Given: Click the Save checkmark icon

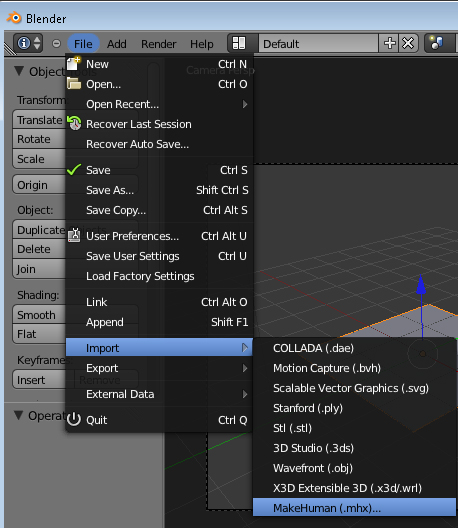Looking at the screenshot, I should (74, 170).
